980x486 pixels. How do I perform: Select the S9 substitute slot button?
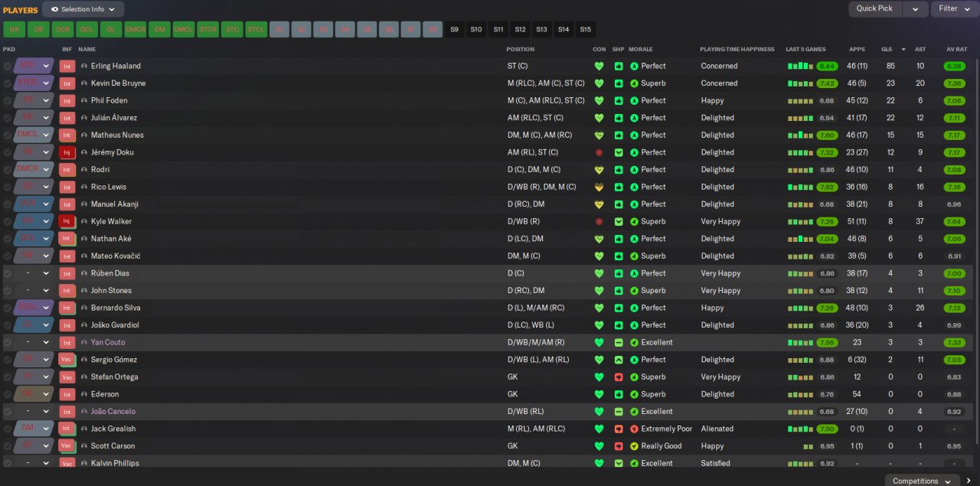pos(455,30)
